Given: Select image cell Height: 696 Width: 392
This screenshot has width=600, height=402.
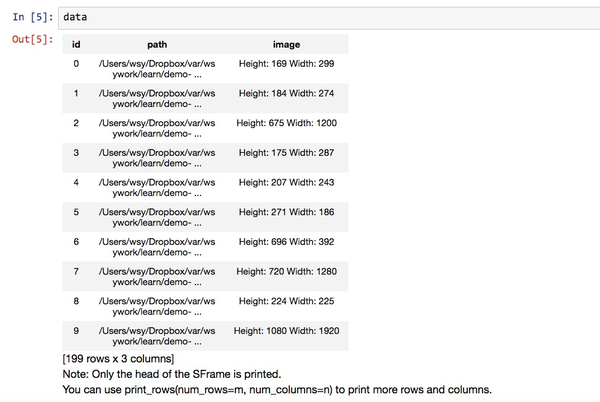Looking at the screenshot, I should pos(286,242).
